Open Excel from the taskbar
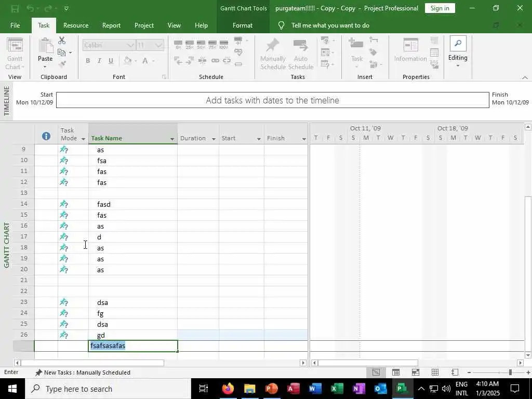 coord(337,389)
